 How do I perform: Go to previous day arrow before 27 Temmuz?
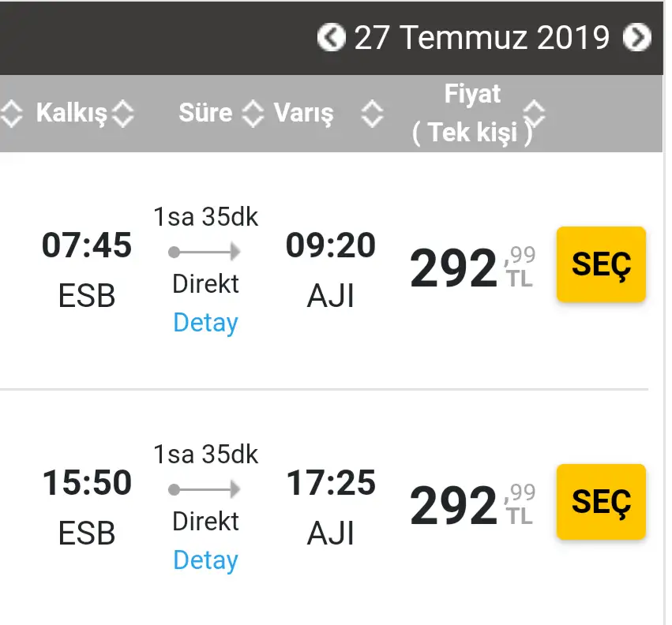[332, 37]
